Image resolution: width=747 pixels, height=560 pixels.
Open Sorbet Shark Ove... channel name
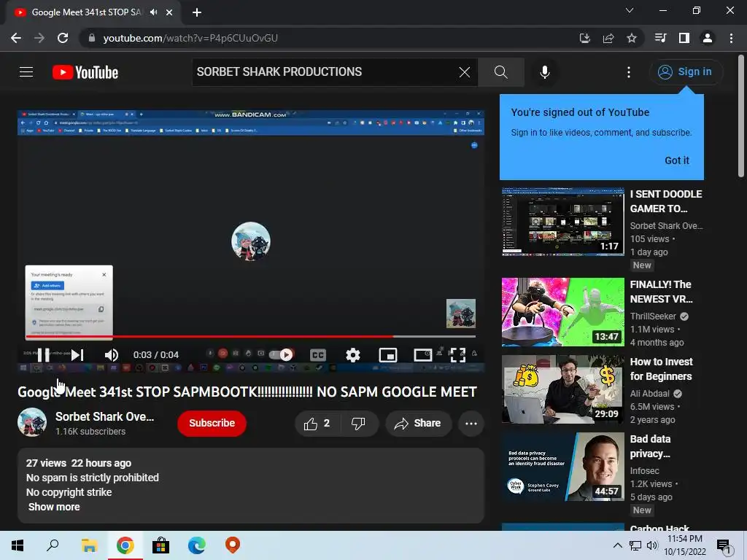[105, 416]
